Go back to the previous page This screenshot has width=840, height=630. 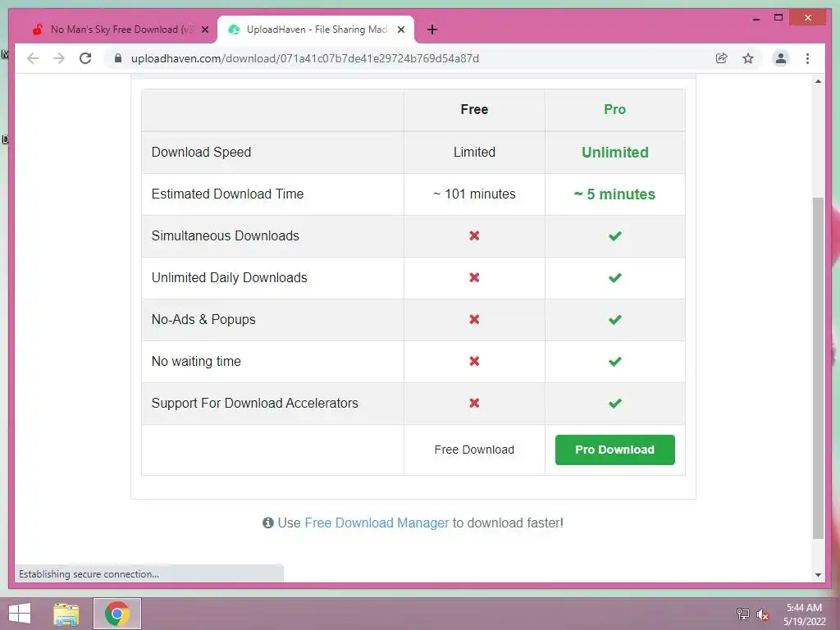click(x=33, y=58)
